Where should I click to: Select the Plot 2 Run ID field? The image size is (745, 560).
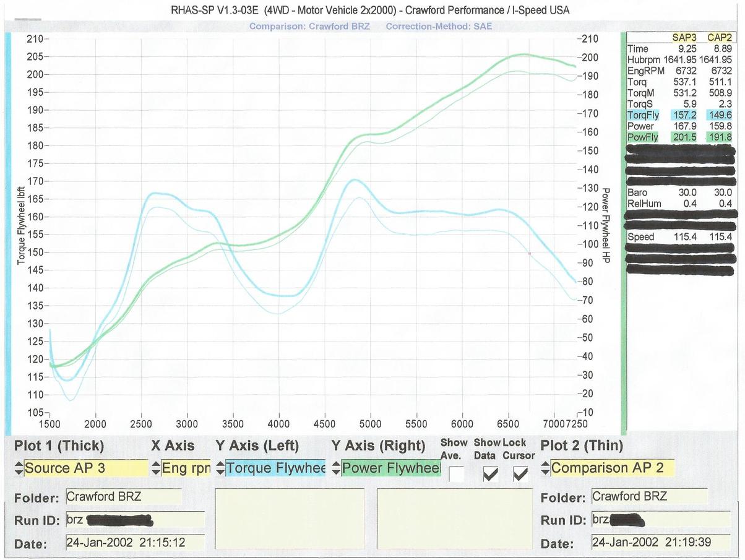(648, 520)
